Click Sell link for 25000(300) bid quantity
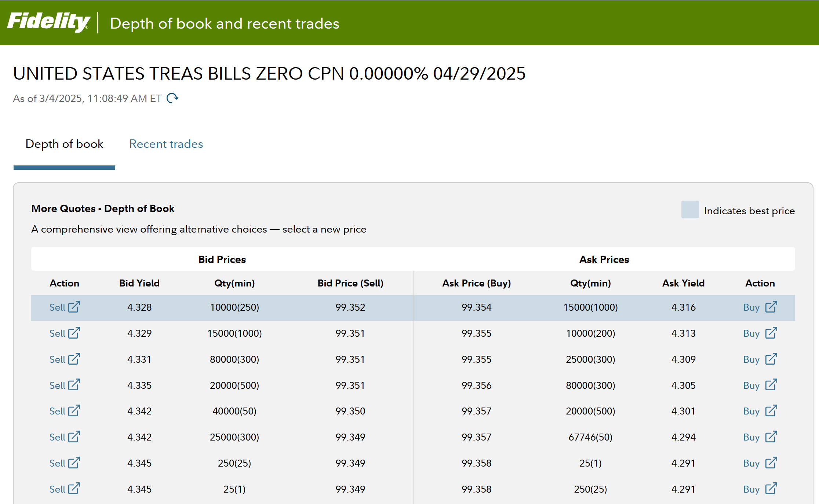This screenshot has height=504, width=819. tap(57, 437)
